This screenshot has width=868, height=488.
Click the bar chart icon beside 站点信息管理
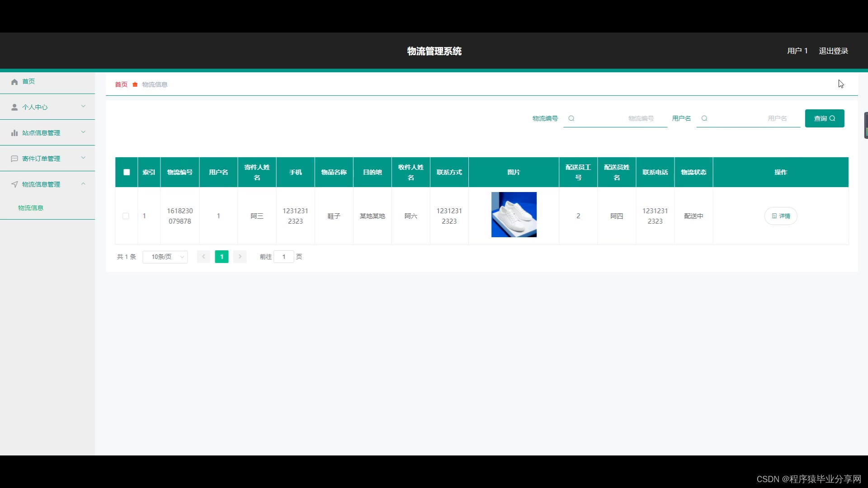[x=14, y=133]
